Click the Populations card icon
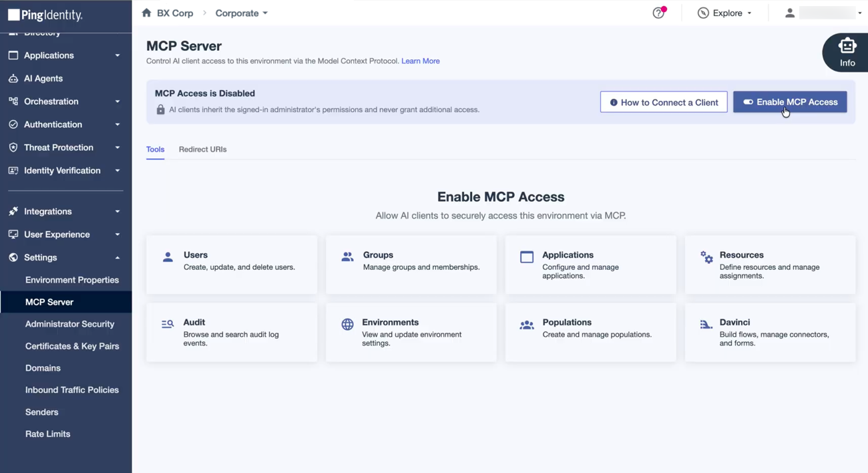Viewport: 868px width, 473px height. click(527, 325)
